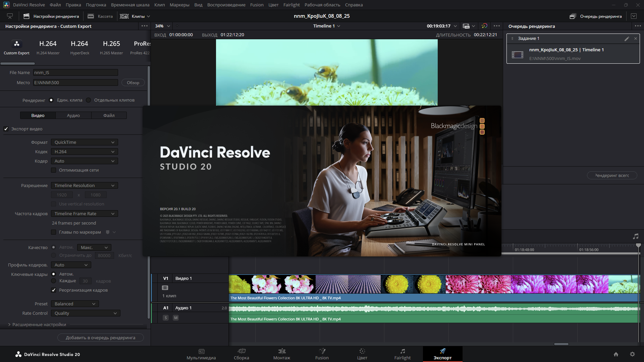Click the timeline horizontal scrollbar handle
644x362 pixels.
561,344
